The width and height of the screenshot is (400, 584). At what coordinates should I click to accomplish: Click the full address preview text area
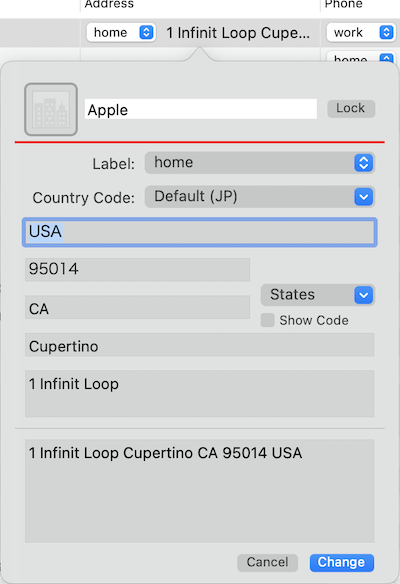[200, 491]
